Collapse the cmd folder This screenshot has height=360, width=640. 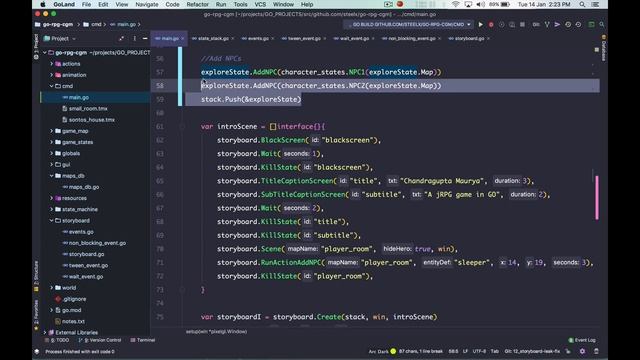click(x=52, y=86)
